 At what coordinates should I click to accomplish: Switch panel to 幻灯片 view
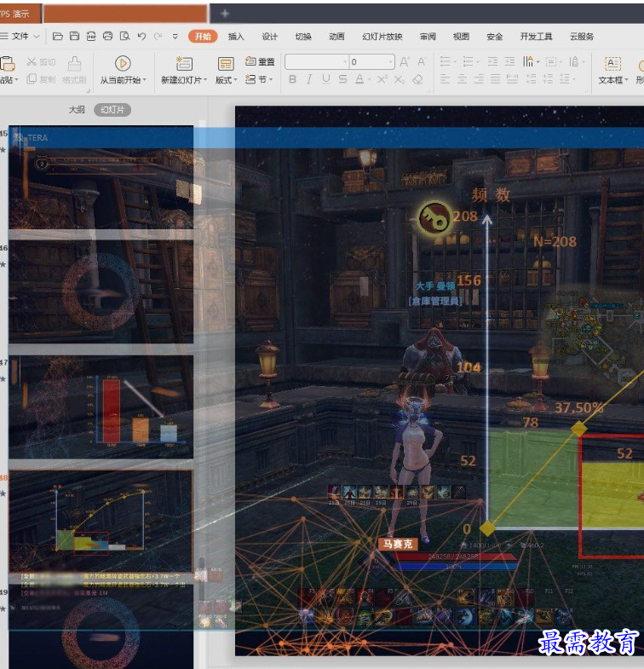(112, 110)
